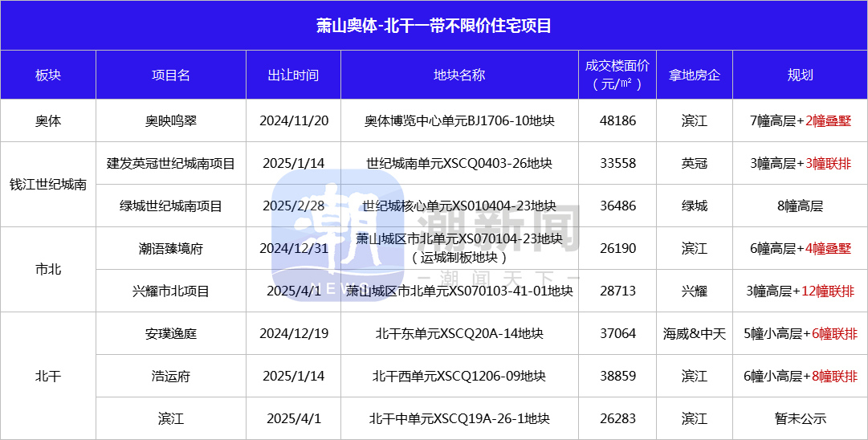Select the price value 26190
Image resolution: width=868 pixels, height=440 pixels.
pyautogui.click(x=617, y=248)
